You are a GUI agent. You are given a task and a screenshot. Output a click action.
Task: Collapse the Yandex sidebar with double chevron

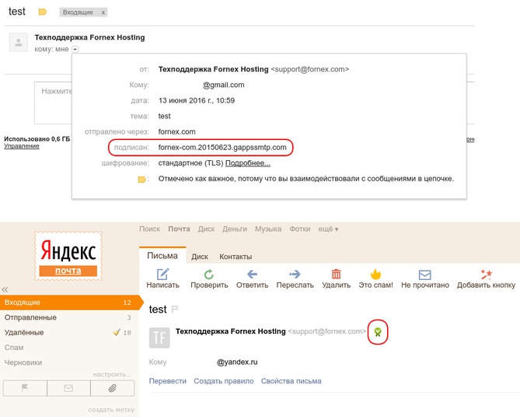pos(5,289)
